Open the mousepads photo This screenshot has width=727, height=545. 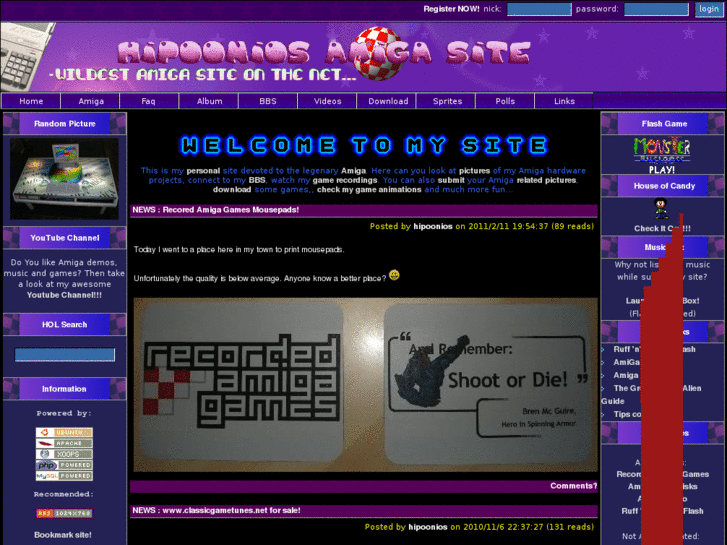(x=365, y=385)
